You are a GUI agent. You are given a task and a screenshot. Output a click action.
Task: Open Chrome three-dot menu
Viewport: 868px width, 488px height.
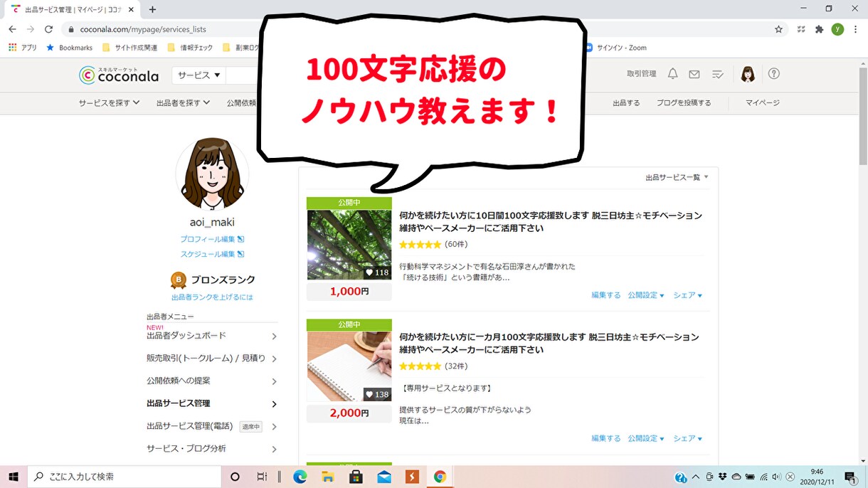pyautogui.click(x=855, y=29)
